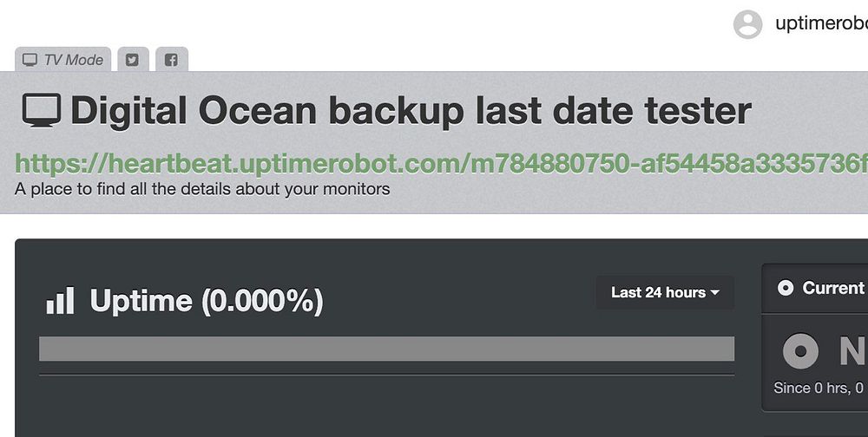This screenshot has height=437, width=868.
Task: Click the gray uptime progress bar
Action: (386, 349)
